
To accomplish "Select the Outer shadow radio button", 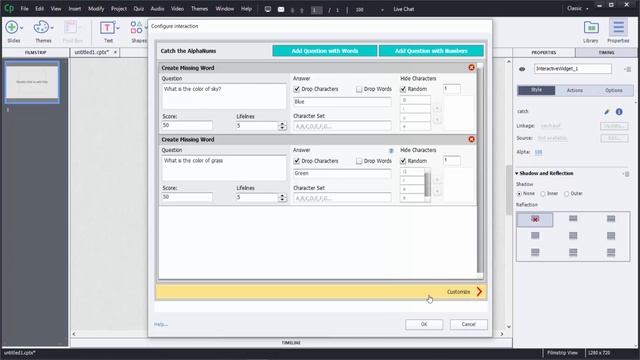I will [x=567, y=193].
